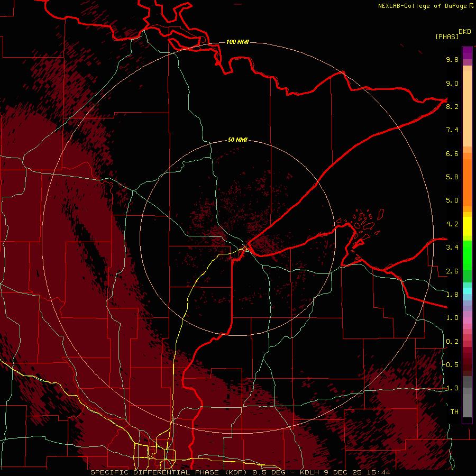476x476 pixels.
Task: Click the 5.8 scale value
Action: [452, 177]
